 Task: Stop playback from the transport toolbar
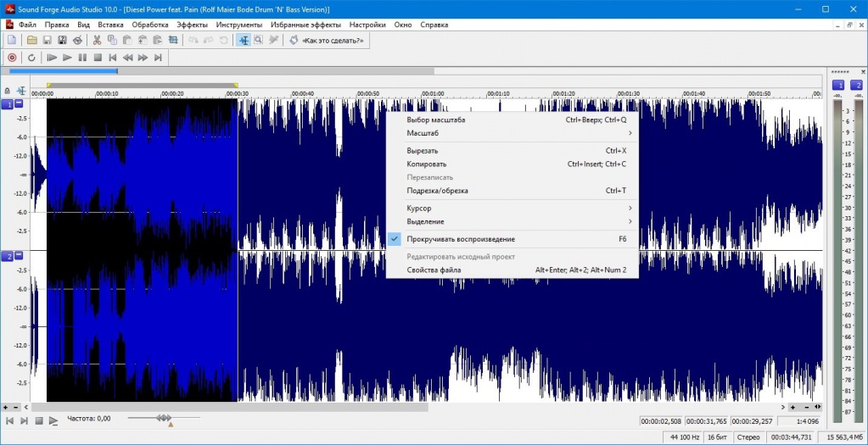[x=98, y=58]
